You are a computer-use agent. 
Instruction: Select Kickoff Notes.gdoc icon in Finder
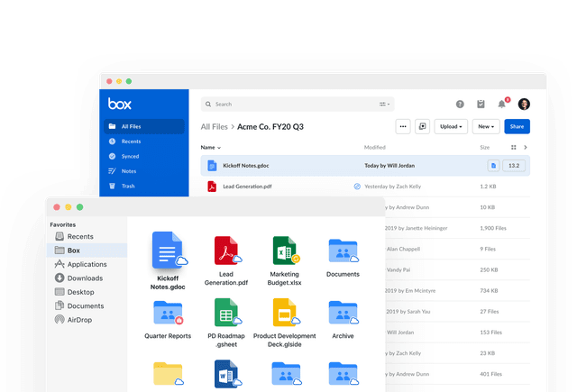click(x=168, y=251)
